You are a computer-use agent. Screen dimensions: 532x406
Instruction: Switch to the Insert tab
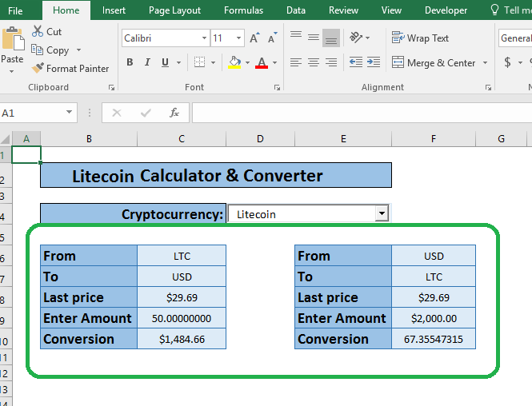[x=114, y=10]
